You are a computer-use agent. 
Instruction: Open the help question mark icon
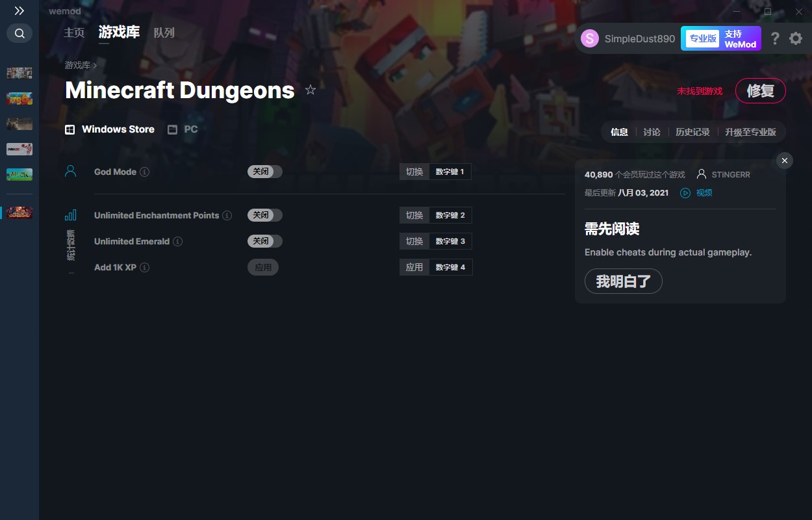tap(775, 39)
